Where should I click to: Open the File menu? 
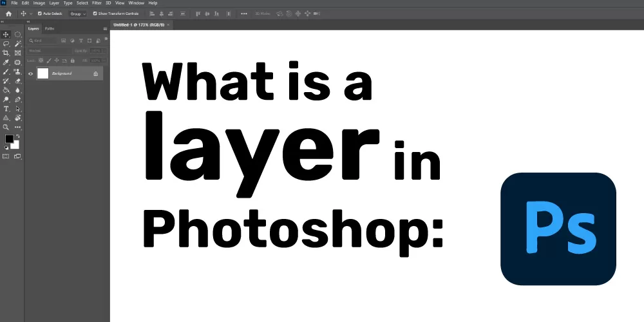click(14, 3)
